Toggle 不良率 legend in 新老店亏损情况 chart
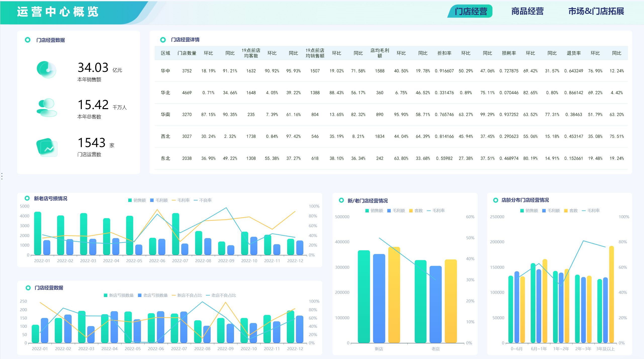The image size is (644, 359). [203, 200]
